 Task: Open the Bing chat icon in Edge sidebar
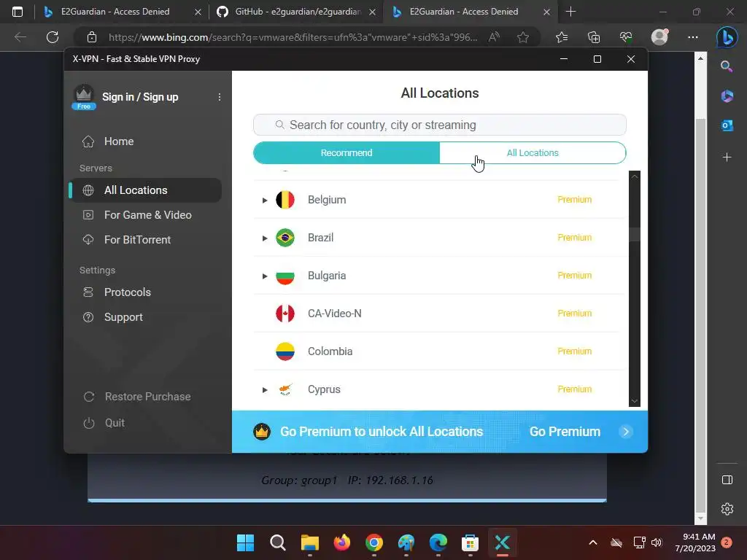pyautogui.click(x=727, y=38)
